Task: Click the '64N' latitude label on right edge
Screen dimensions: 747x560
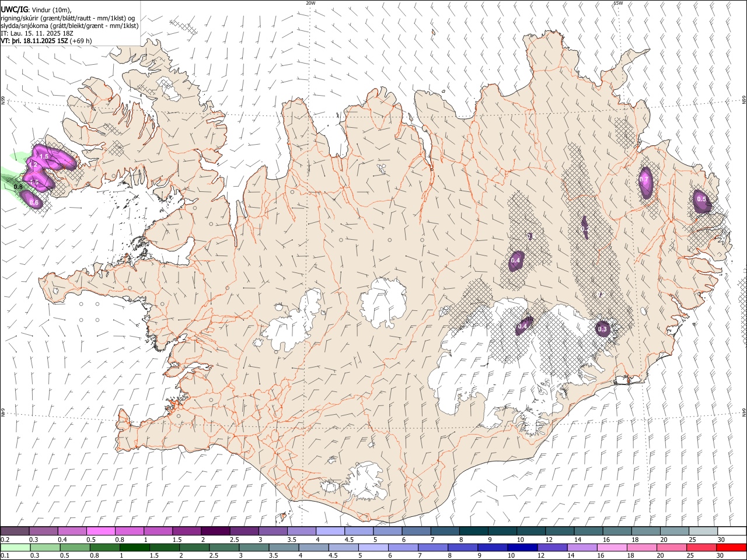Action: 744,412
